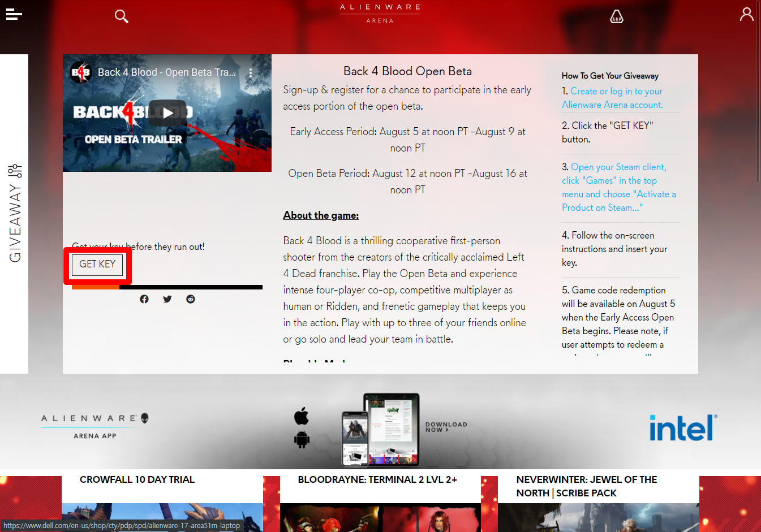Click the B4B channel avatar on video
Viewport: 761px width, 532px height.
81,72
